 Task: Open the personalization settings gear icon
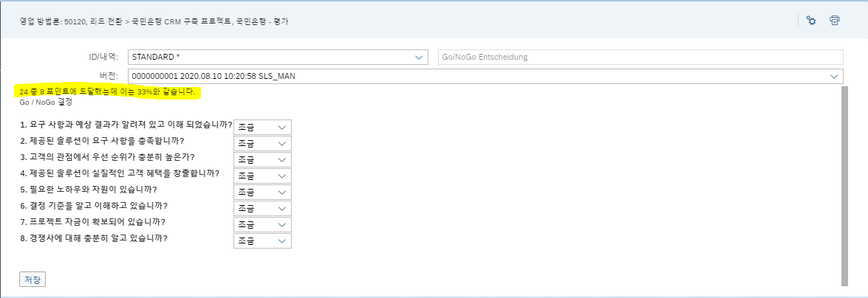811,21
